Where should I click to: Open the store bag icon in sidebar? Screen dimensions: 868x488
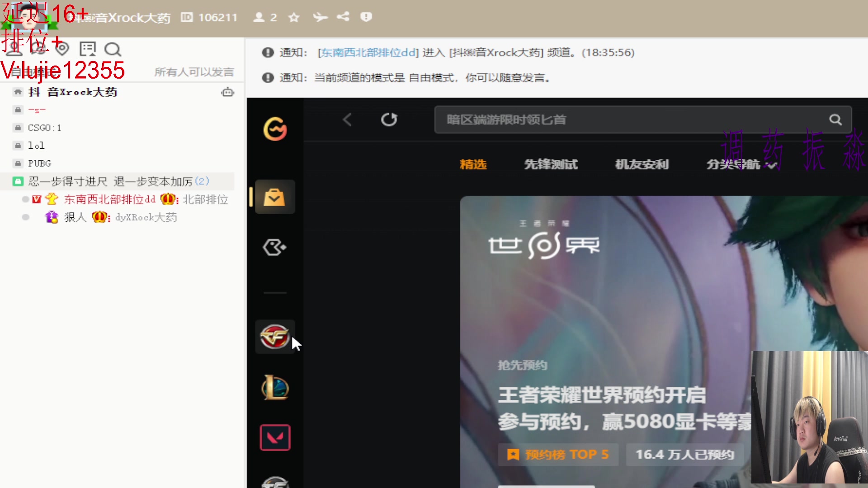(274, 197)
